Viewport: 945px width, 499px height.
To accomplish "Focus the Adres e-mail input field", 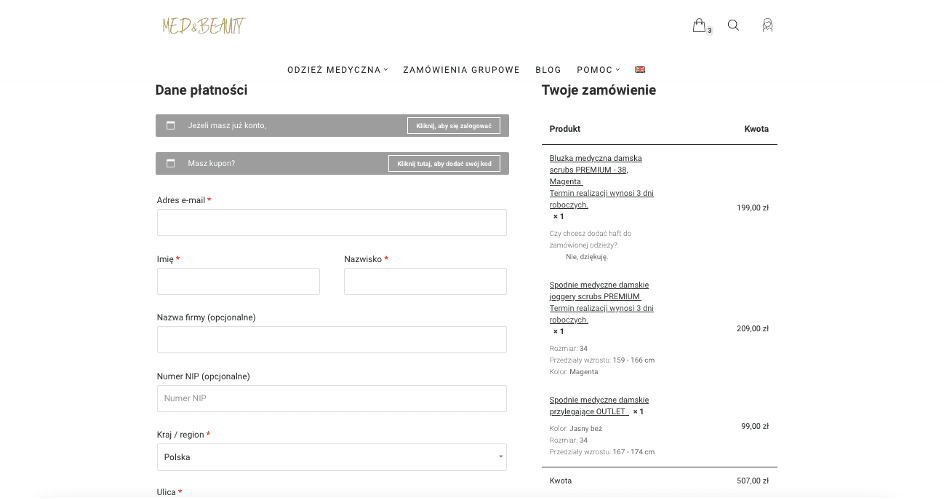I will (x=331, y=222).
